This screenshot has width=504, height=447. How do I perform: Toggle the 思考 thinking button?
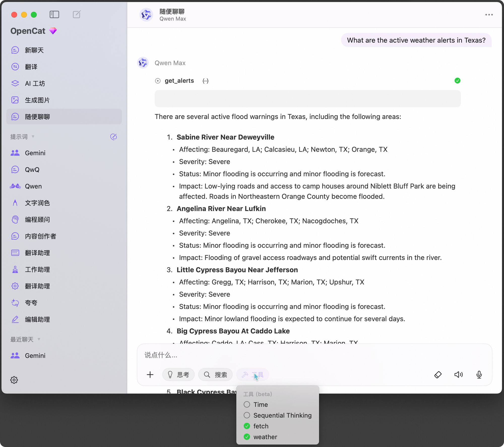(x=178, y=375)
